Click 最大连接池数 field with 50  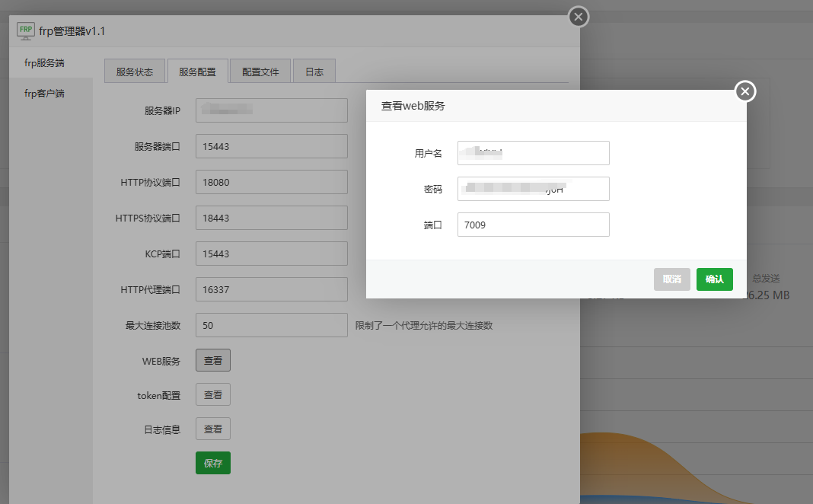click(271, 325)
